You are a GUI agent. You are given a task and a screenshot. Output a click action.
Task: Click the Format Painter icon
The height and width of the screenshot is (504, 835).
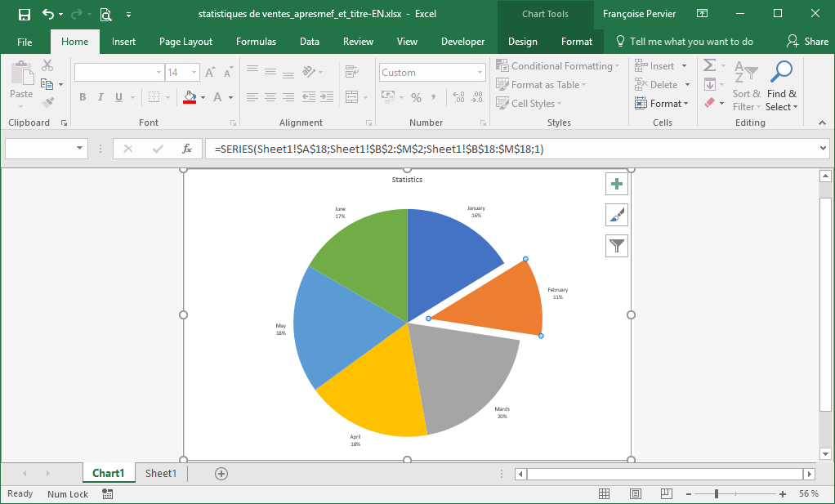(x=47, y=103)
